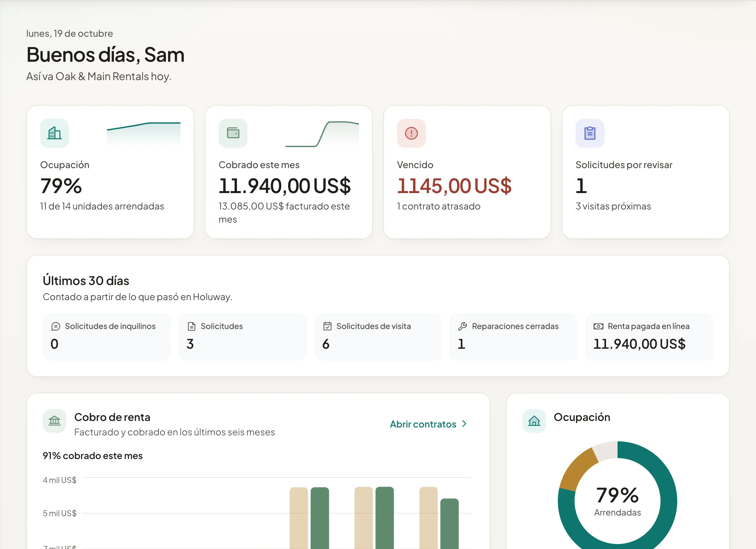This screenshot has height=549, width=756.
Task: Click the "lunes, 19 de octubre" date
Action: (70, 33)
